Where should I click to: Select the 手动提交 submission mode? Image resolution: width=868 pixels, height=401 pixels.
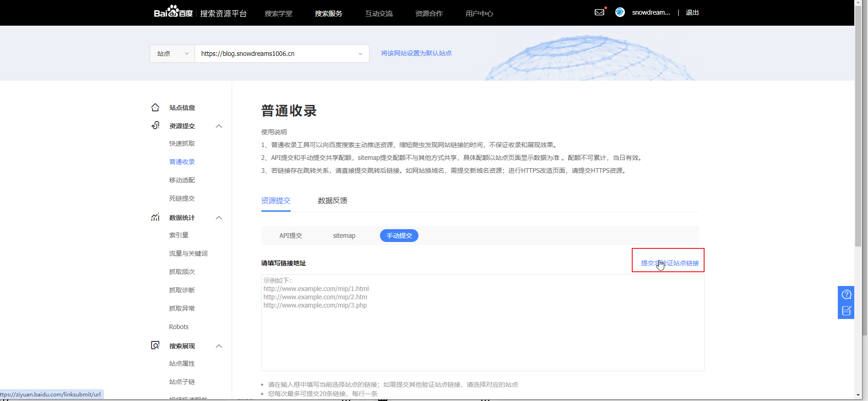(399, 236)
